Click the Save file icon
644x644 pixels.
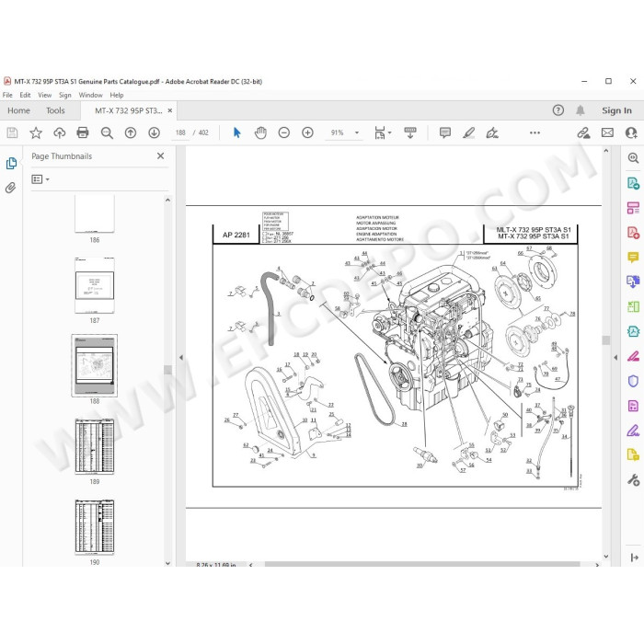(12, 132)
